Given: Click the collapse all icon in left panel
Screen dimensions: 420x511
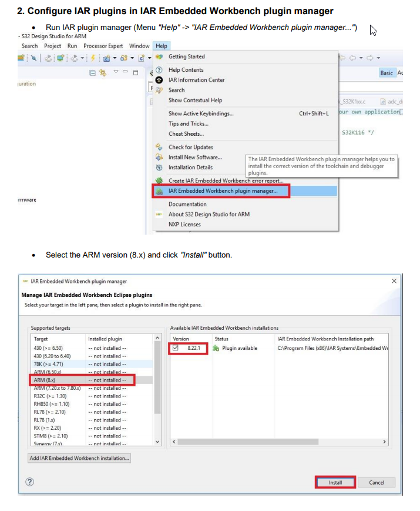Looking at the screenshot, I should [x=92, y=73].
